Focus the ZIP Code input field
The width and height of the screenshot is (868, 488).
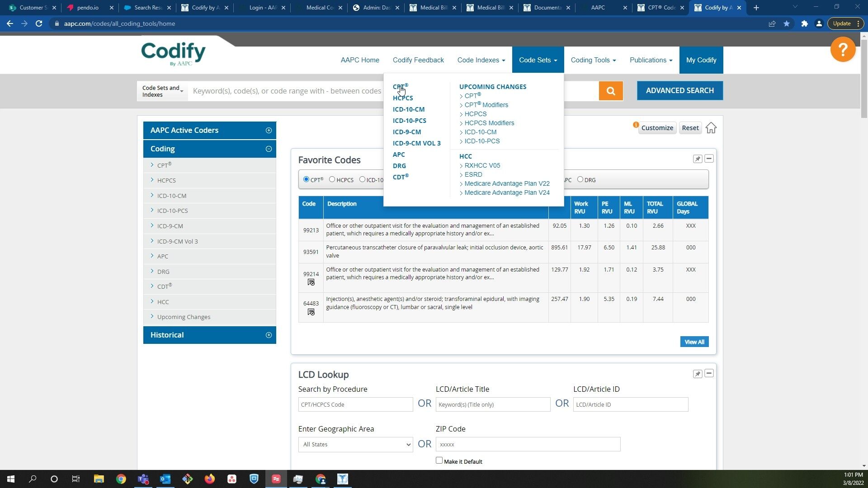[x=528, y=445]
